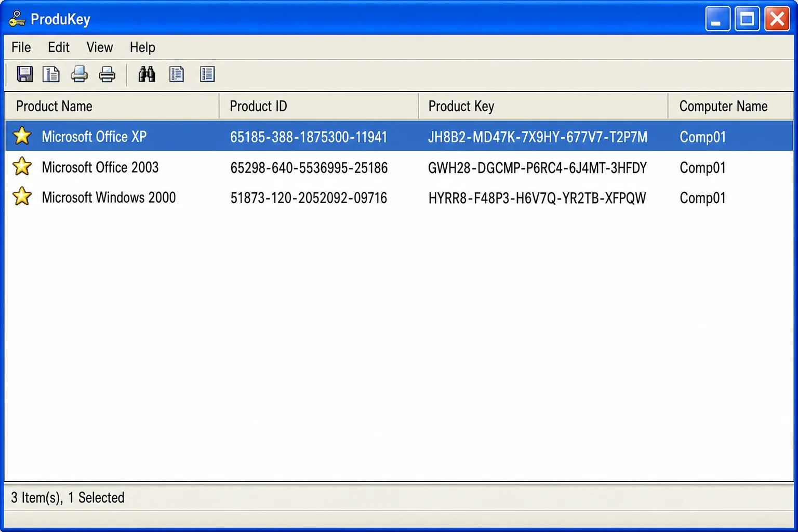798x532 pixels.
Task: Click the folded-corner list document icon
Action: pos(177,74)
